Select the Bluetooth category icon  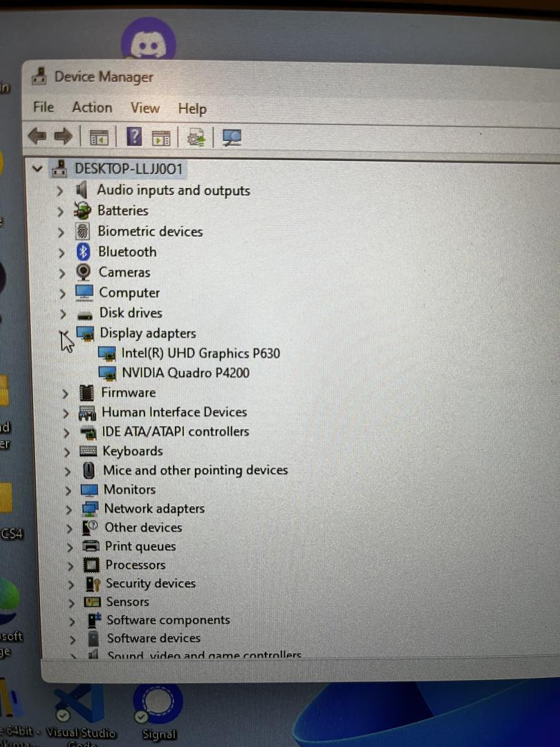coord(84,252)
